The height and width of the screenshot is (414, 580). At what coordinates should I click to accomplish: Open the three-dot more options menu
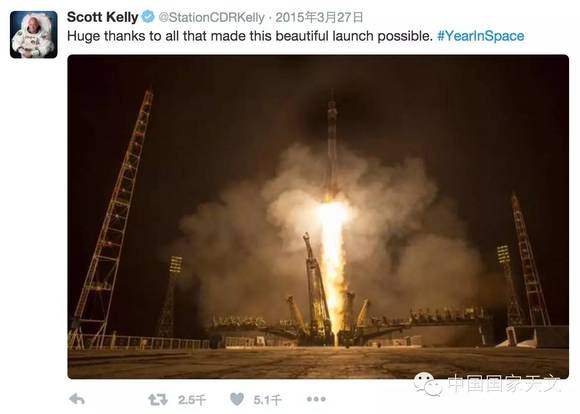pyautogui.click(x=316, y=399)
